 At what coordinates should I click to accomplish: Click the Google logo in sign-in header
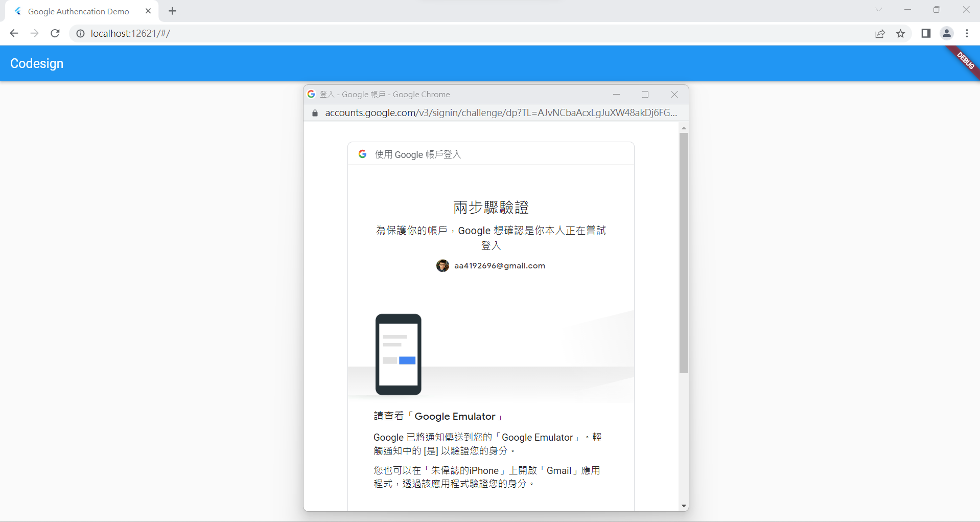(362, 154)
